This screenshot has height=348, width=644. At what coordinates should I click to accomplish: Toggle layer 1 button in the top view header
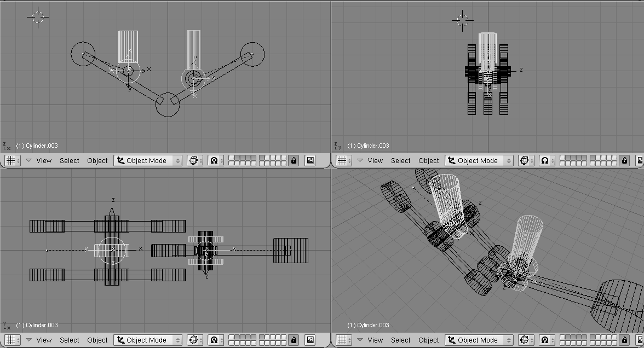point(231,337)
